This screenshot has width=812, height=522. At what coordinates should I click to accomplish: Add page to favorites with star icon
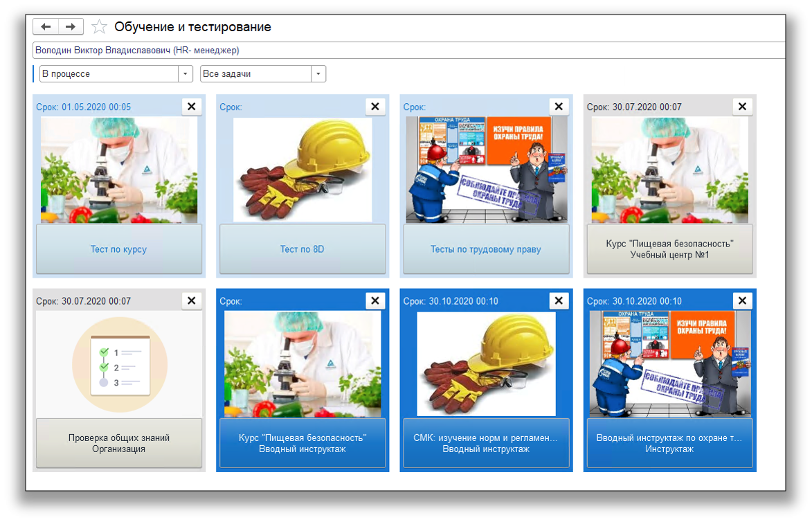pyautogui.click(x=99, y=26)
